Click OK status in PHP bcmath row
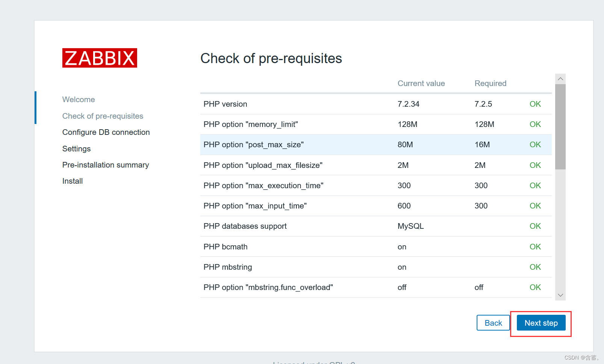This screenshot has width=604, height=364. click(x=535, y=247)
